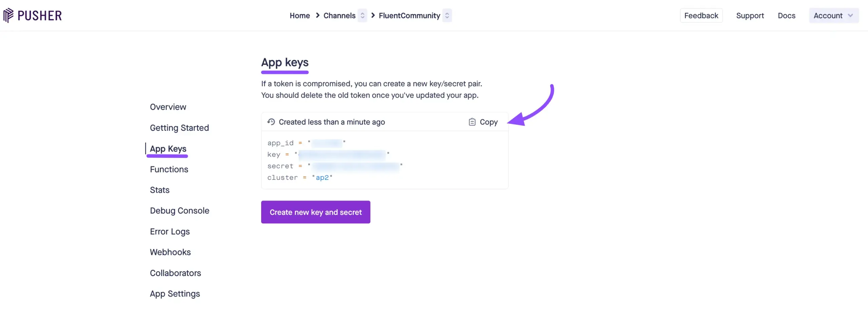Select App Keys in the sidebar
Image resolution: width=868 pixels, height=321 pixels.
tap(168, 149)
